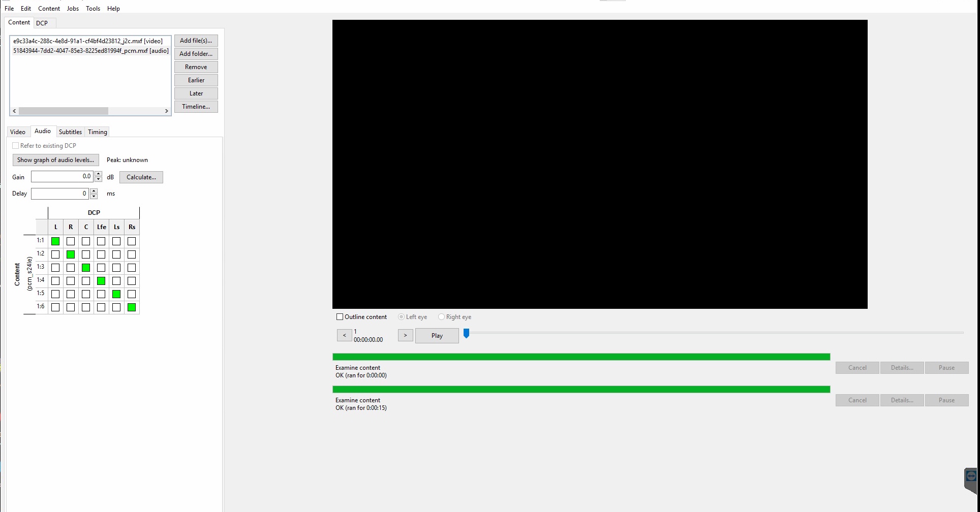Click the Add folder... button
980x512 pixels.
point(196,54)
